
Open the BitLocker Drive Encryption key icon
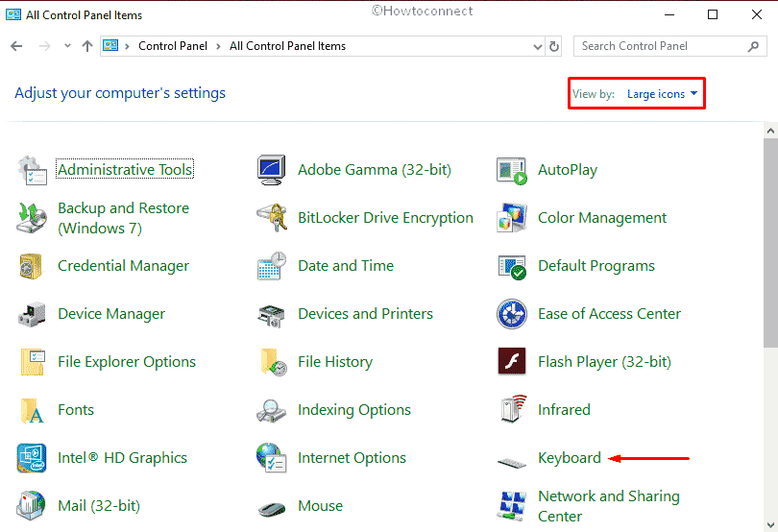(x=272, y=217)
